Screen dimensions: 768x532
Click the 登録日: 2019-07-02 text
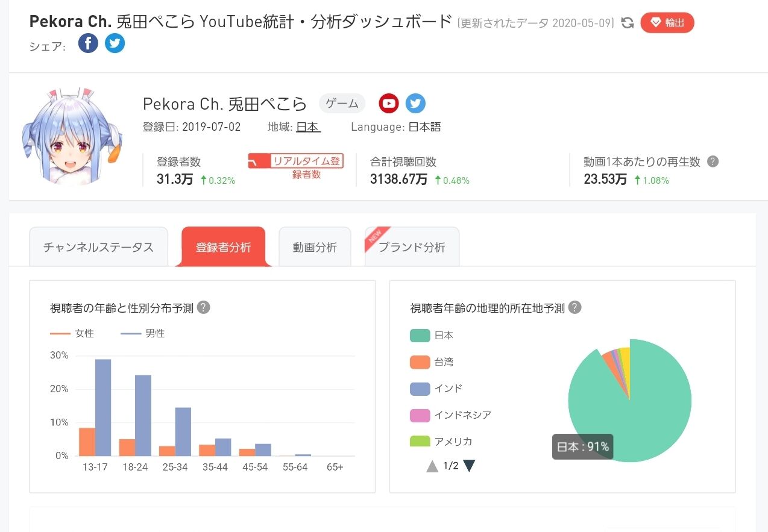[192, 127]
